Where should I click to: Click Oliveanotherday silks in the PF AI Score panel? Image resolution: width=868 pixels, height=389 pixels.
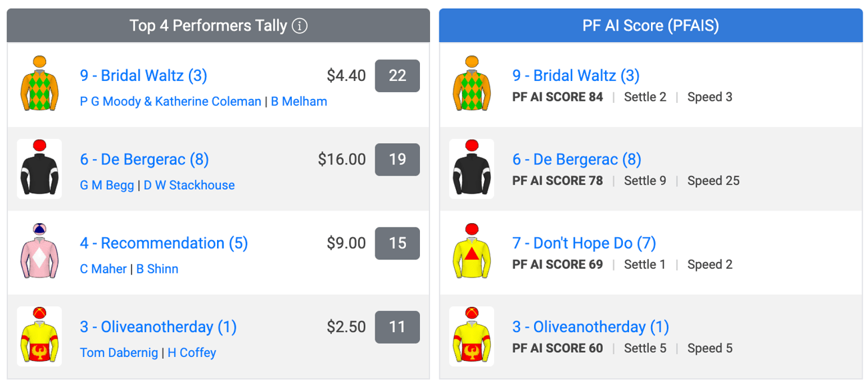click(472, 336)
